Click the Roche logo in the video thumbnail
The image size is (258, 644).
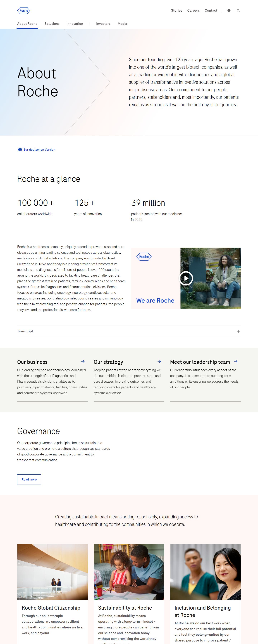point(144,257)
